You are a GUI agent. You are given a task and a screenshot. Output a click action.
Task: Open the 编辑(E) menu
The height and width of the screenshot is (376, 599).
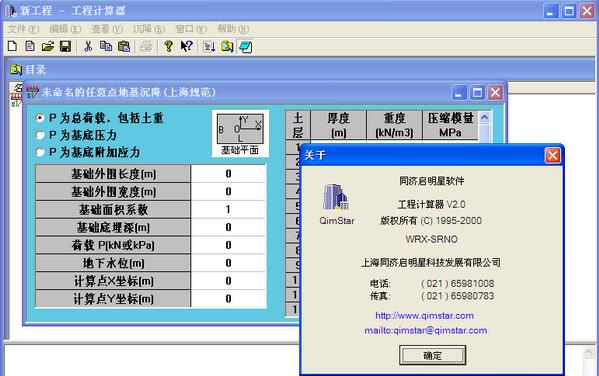(x=65, y=29)
